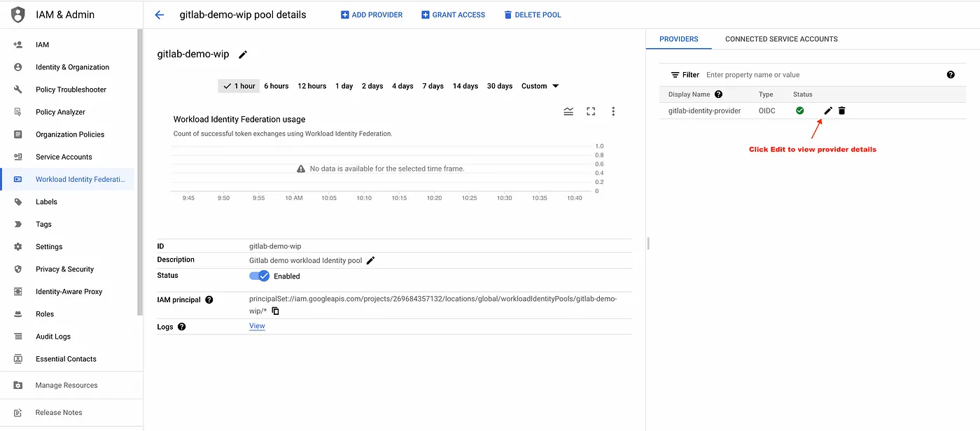Open Identity-Aware Proxy in sidebar
Screen dimensions: 980x431
point(68,292)
